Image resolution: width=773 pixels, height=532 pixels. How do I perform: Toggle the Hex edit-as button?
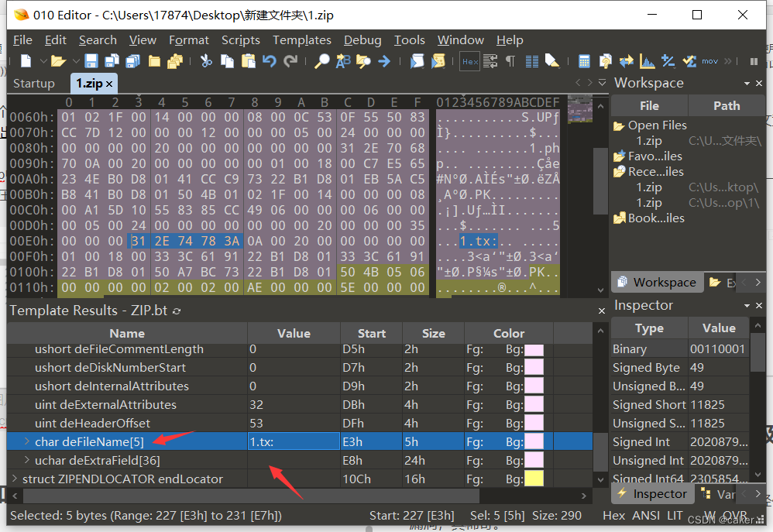click(470, 61)
